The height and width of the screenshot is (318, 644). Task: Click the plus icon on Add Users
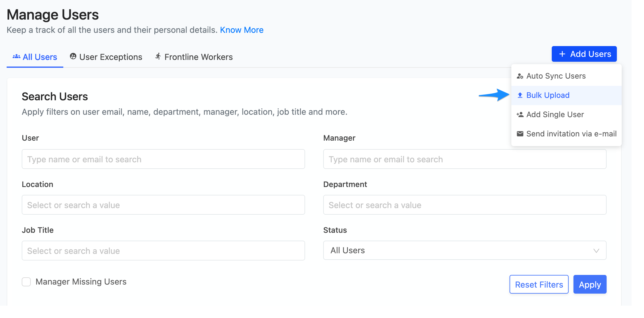tap(562, 54)
